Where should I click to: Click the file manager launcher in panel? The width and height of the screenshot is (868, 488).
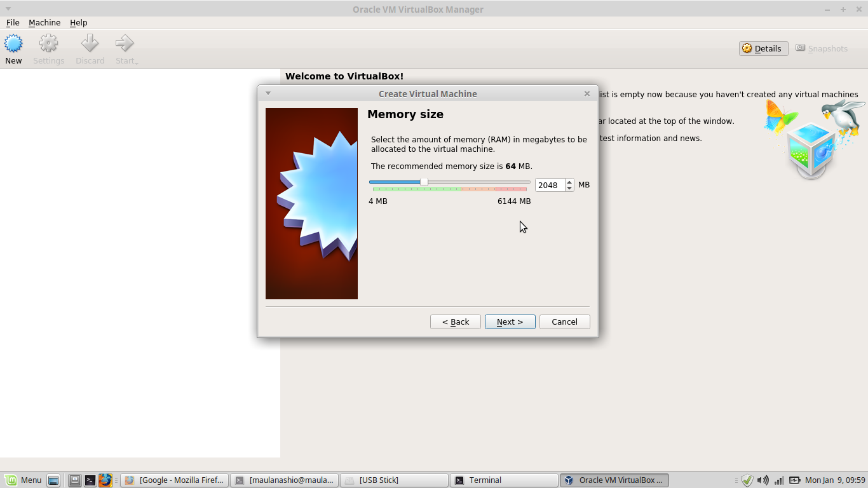pyautogui.click(x=75, y=480)
